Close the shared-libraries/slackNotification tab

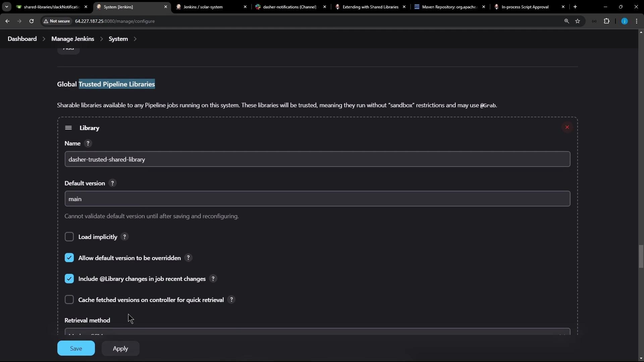(x=86, y=7)
